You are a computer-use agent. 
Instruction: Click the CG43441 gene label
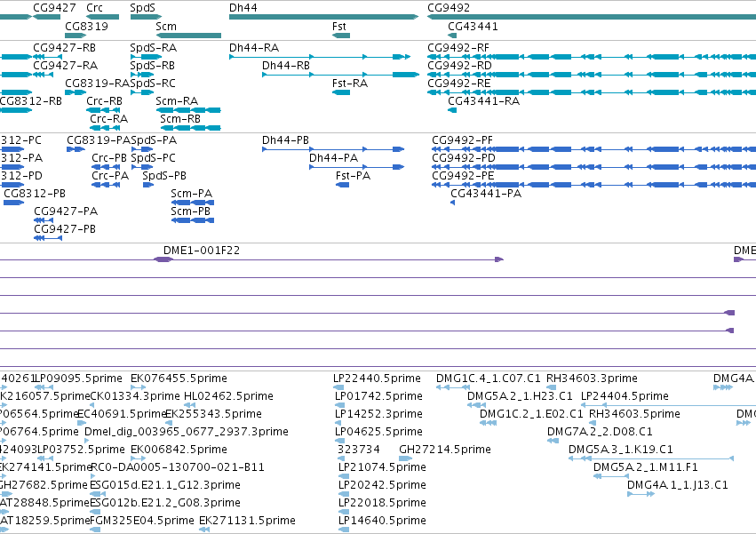coord(473,27)
